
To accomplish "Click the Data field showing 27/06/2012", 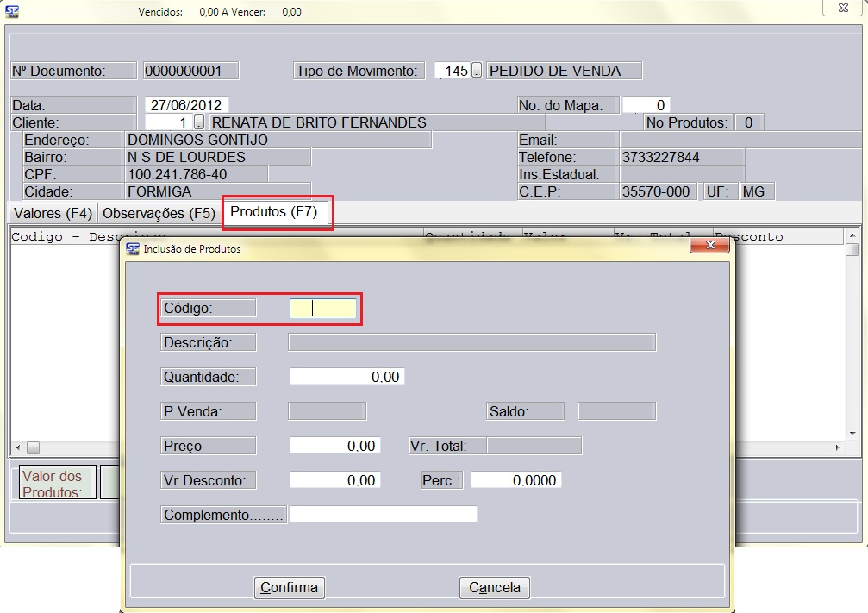I will [x=186, y=105].
